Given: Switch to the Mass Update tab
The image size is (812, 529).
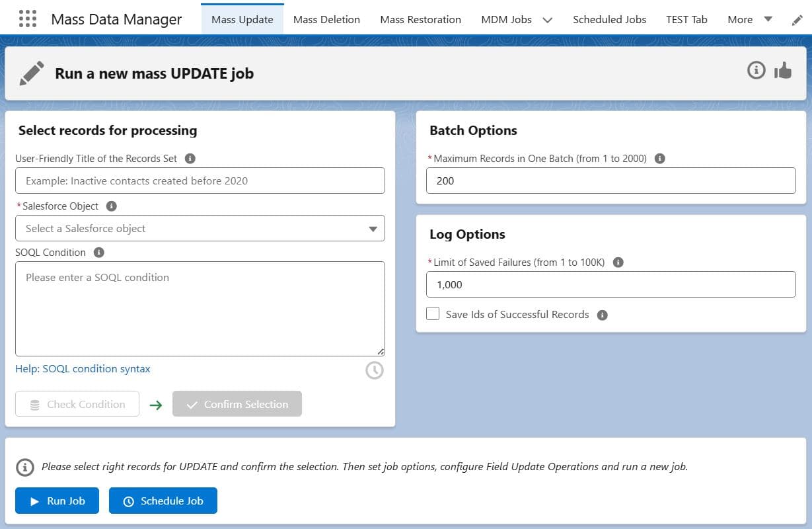Looking at the screenshot, I should pyautogui.click(x=242, y=19).
